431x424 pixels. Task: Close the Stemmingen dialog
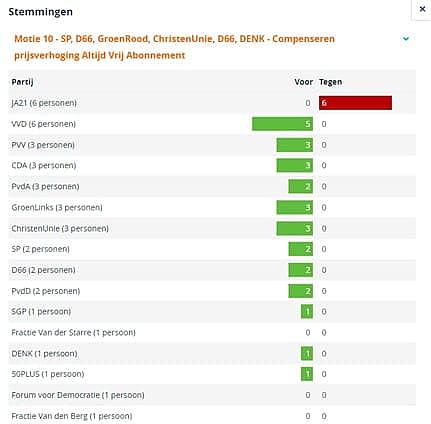coord(422,9)
